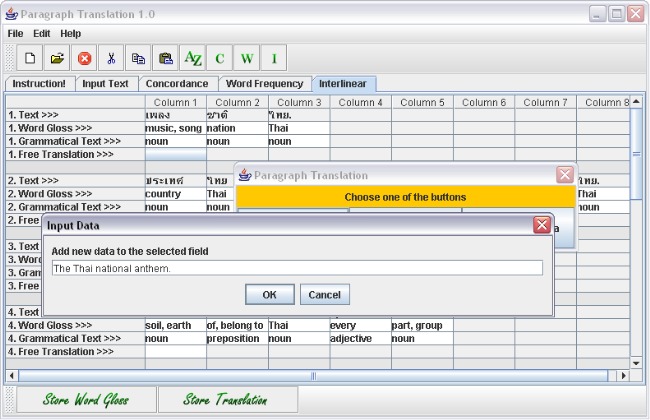The height and width of the screenshot is (420, 650).
Task: Click the 'every' word gloss cell
Action: (x=361, y=325)
